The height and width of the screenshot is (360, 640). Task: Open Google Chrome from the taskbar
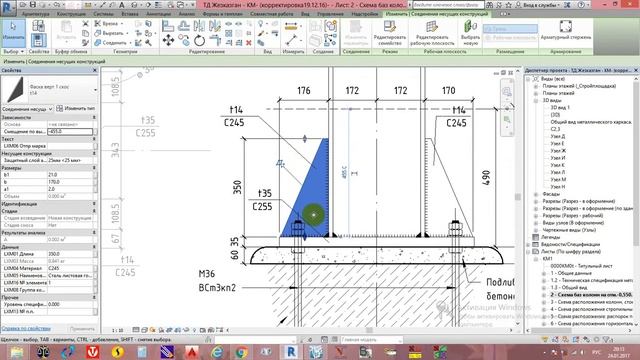click(x=242, y=351)
